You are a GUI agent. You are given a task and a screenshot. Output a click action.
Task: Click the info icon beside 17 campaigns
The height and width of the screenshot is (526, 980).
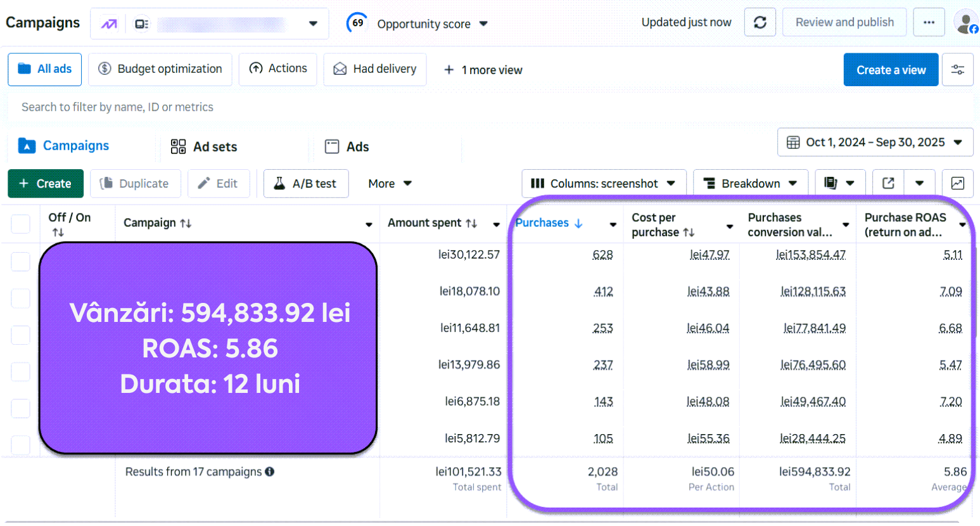[x=270, y=471]
